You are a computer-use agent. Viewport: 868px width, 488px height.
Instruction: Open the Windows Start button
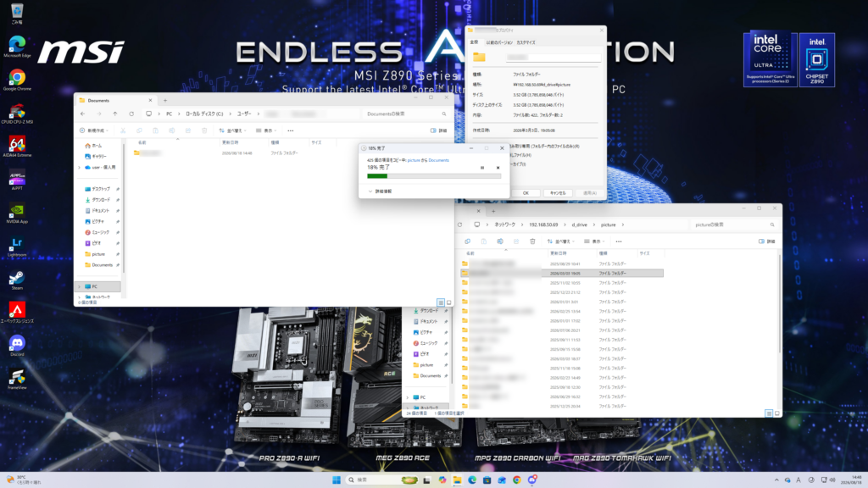click(336, 480)
